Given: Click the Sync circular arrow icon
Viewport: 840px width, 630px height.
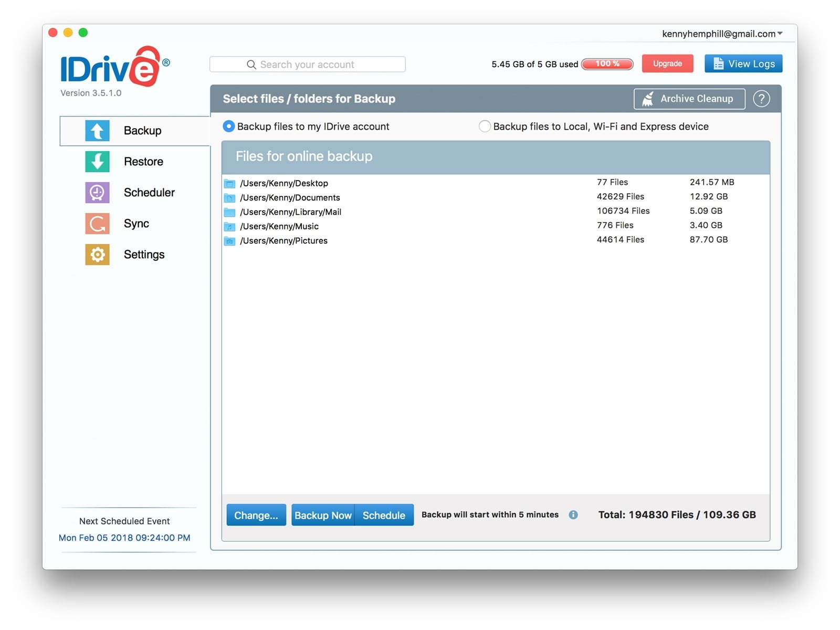Looking at the screenshot, I should pyautogui.click(x=97, y=224).
